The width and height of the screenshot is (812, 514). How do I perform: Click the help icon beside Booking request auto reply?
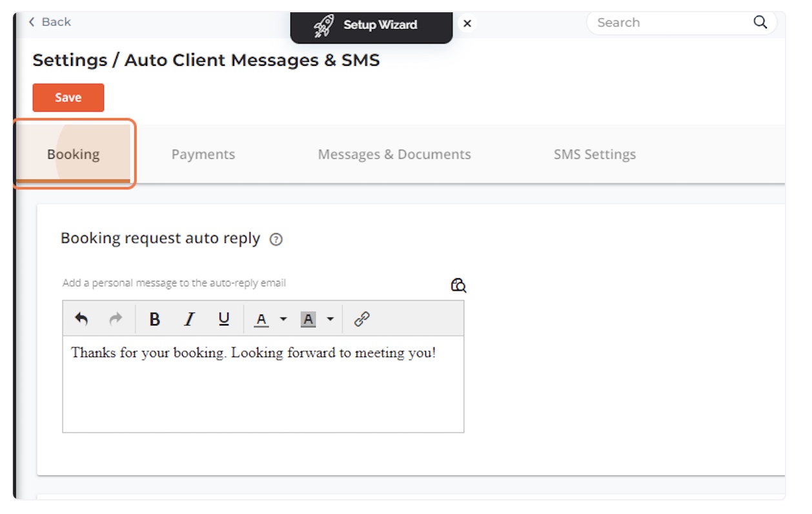276,240
